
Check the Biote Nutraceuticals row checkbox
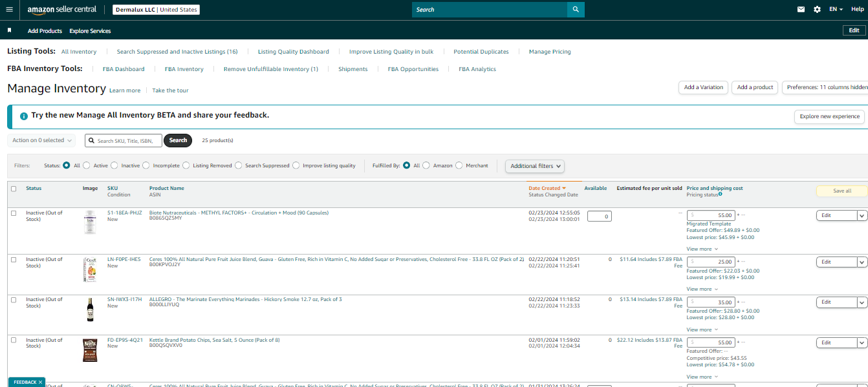14,213
